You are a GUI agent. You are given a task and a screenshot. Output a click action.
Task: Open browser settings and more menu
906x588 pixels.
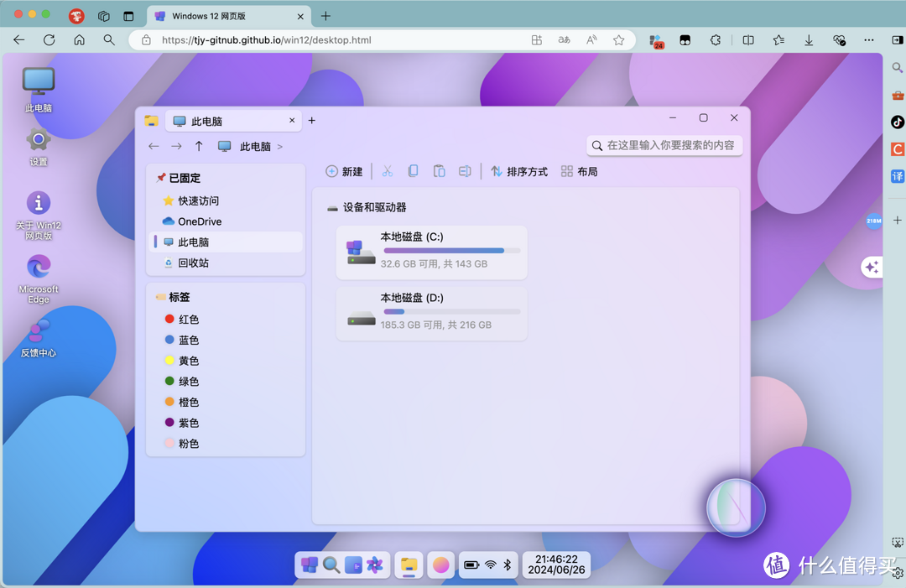(x=868, y=40)
